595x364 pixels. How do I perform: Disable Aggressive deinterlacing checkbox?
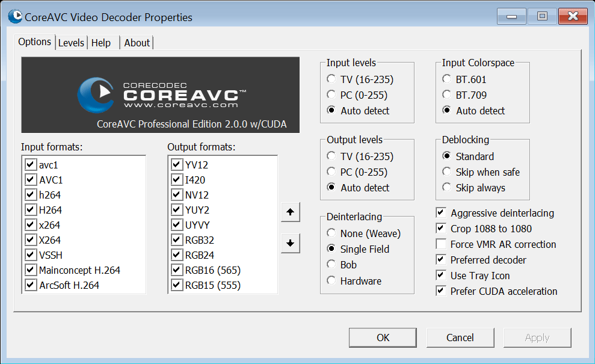click(x=441, y=213)
